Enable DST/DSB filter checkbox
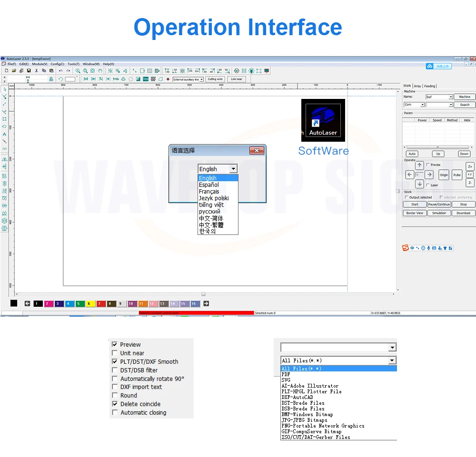The height and width of the screenshot is (457, 476). pyautogui.click(x=115, y=370)
